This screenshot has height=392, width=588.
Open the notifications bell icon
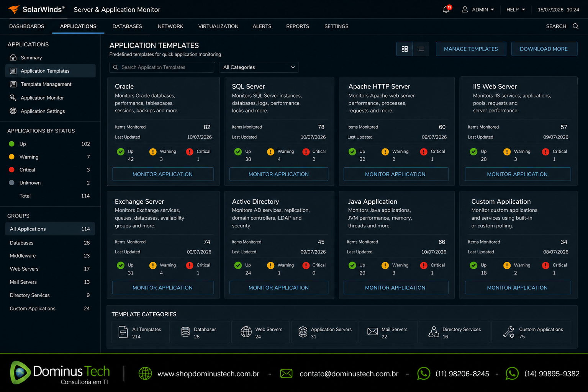pos(447,9)
